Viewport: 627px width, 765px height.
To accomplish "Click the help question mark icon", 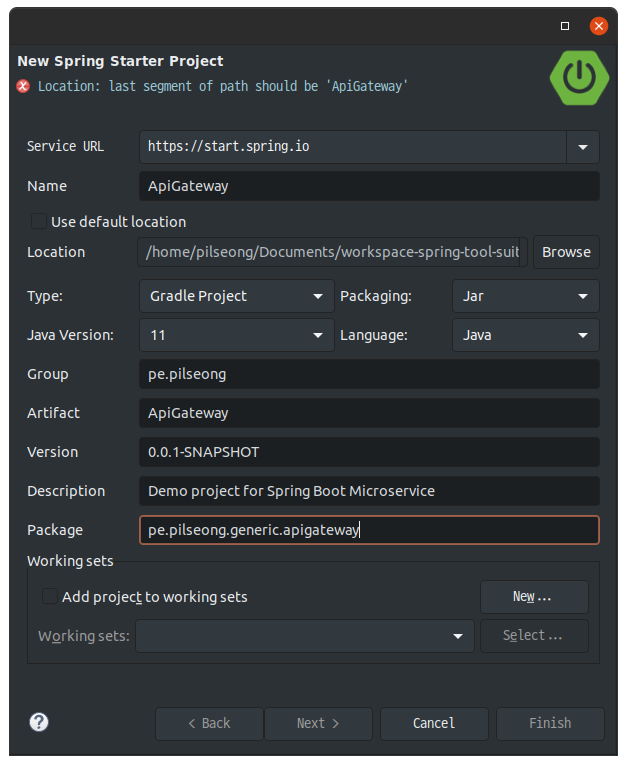I will tap(39, 722).
